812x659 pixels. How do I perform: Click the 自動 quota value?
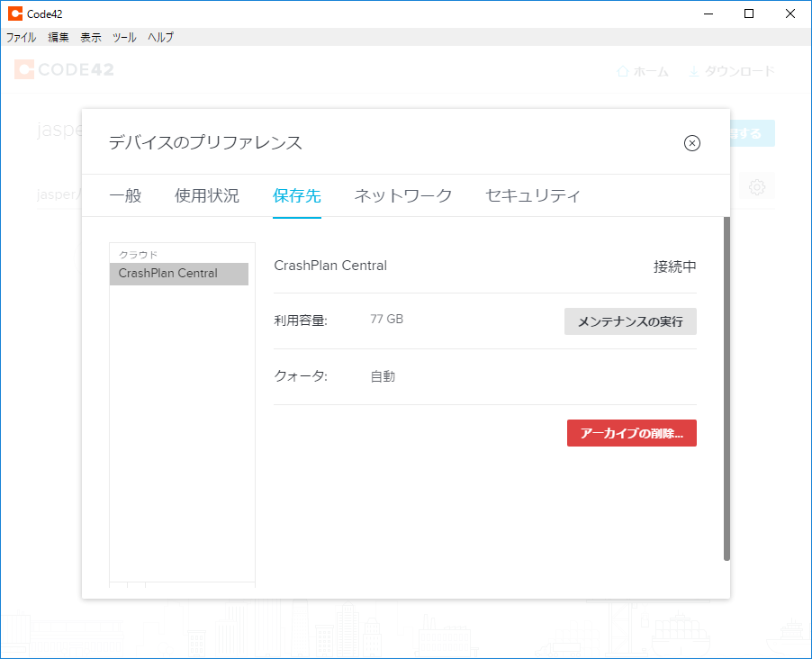coord(383,376)
